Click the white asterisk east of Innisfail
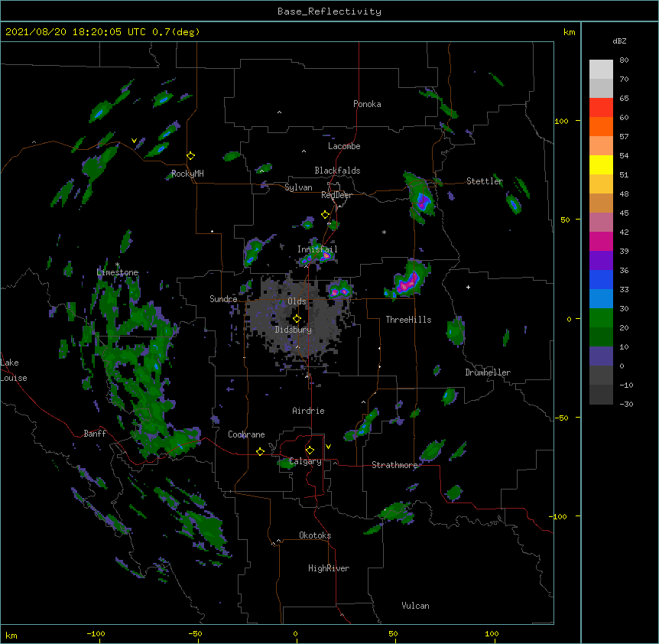Viewport: 659px width, 644px height. (x=384, y=232)
